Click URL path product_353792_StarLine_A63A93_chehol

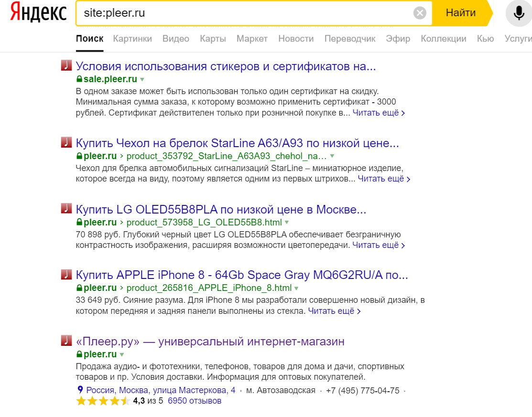tap(226, 156)
